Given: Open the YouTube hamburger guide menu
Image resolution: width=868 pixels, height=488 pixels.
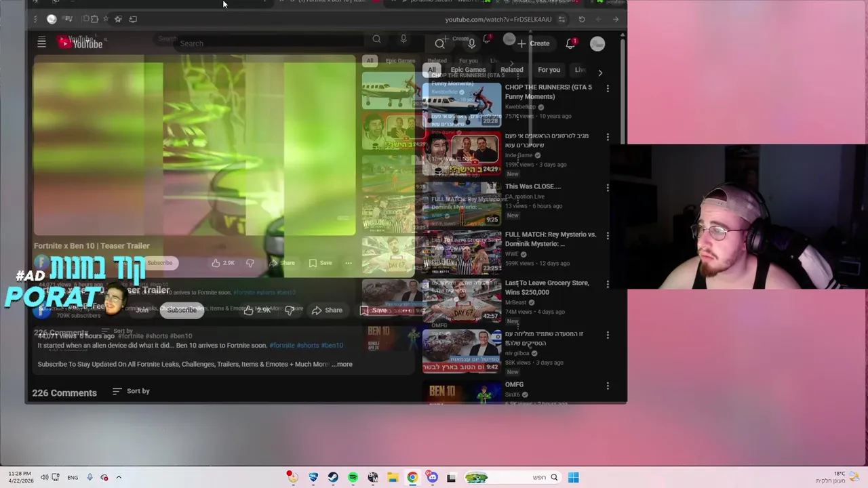Looking at the screenshot, I should (41, 43).
